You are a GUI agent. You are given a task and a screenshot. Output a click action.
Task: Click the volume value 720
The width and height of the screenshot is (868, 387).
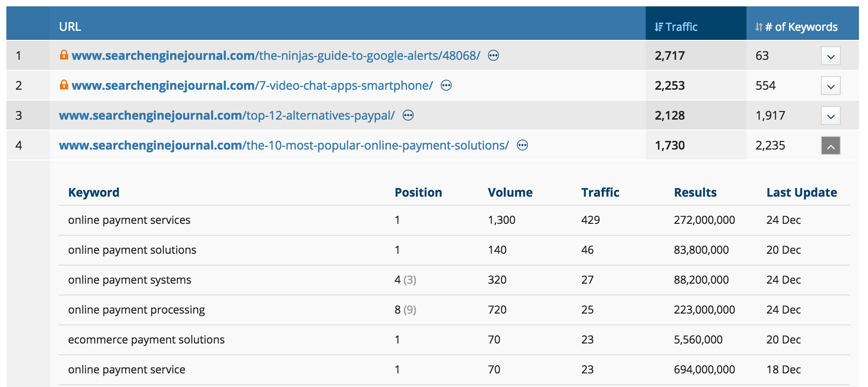click(497, 310)
